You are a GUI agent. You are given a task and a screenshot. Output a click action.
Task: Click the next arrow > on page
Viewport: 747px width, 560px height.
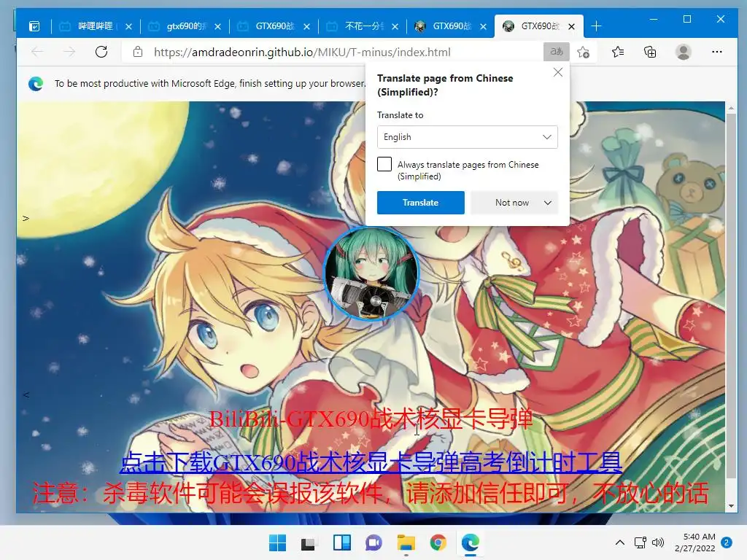tap(26, 218)
